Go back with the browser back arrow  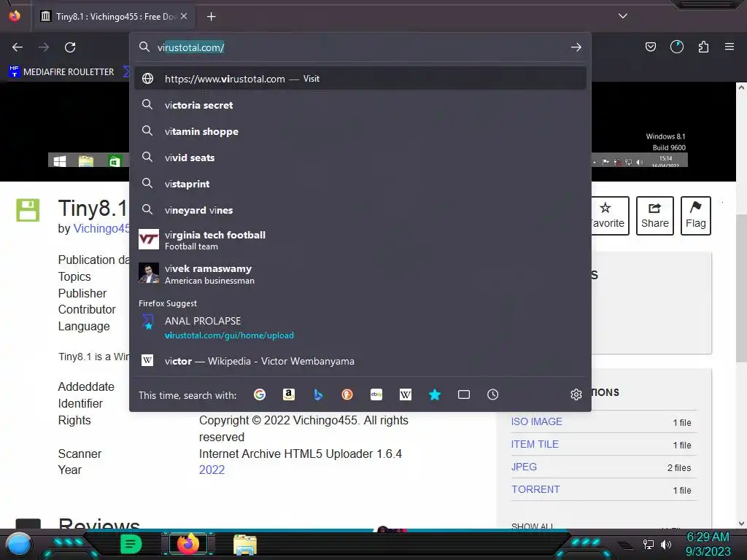point(18,47)
